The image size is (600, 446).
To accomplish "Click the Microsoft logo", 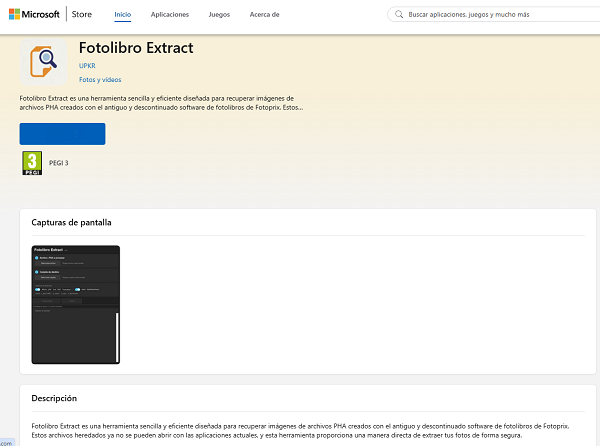I will pyautogui.click(x=34, y=15).
